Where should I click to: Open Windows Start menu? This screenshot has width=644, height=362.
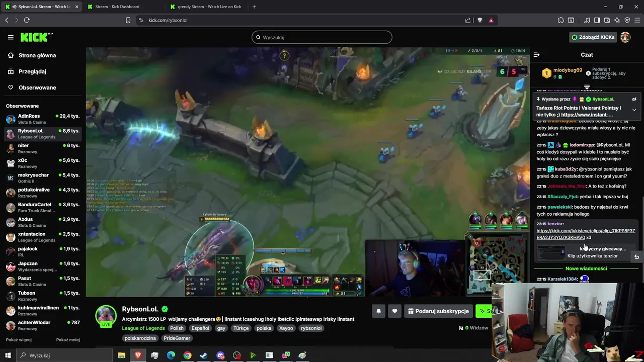tap(8, 355)
